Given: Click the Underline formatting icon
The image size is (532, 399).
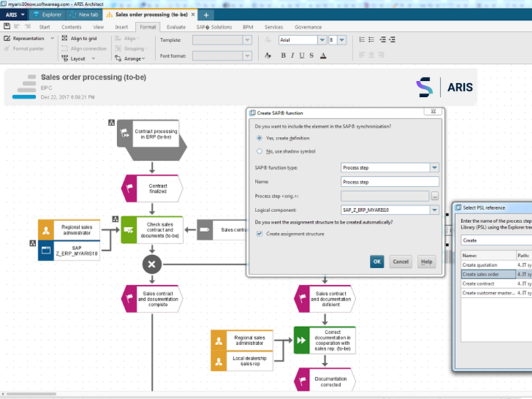Looking at the screenshot, I should 302,55.
